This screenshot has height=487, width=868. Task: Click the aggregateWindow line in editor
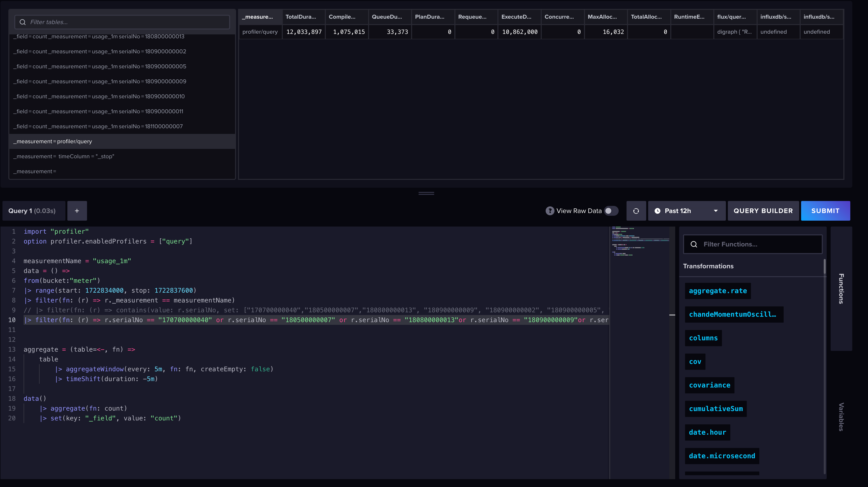(164, 369)
